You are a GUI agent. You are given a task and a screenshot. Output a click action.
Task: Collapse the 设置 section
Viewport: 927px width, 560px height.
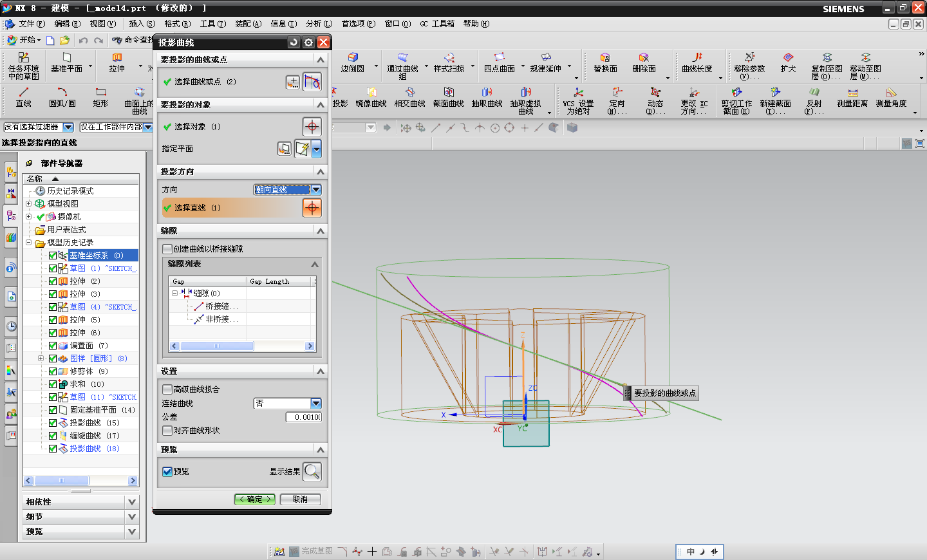(x=321, y=371)
